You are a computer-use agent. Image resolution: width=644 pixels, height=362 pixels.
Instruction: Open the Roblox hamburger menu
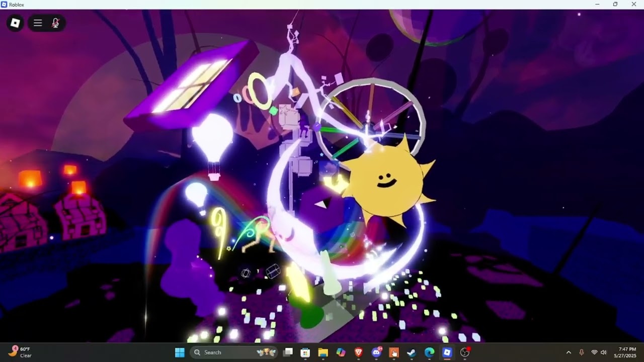point(38,23)
